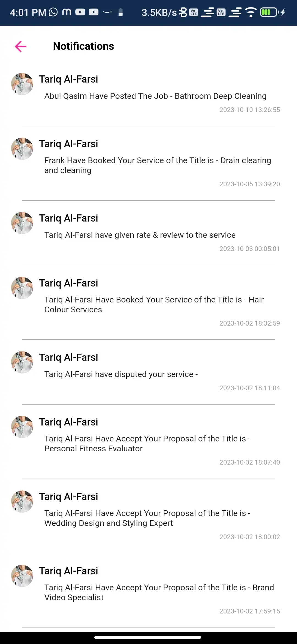
Task: Click the Wi-Fi icon in status bar
Action: pyautogui.click(x=251, y=12)
